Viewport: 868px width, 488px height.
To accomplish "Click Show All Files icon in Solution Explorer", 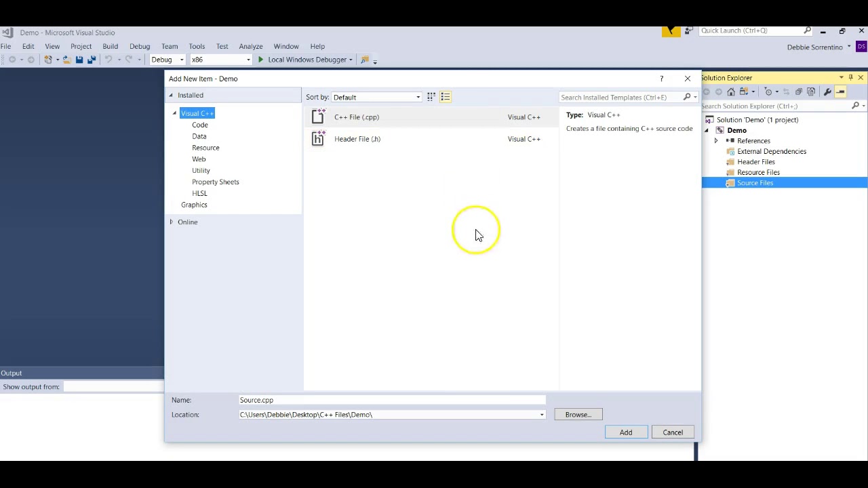I will coord(811,91).
